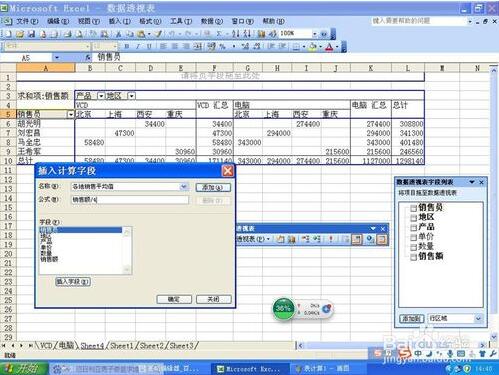Click the AutoSum sigma icon
Image resolution: width=499 pixels, height=375 pixels.
(219, 34)
